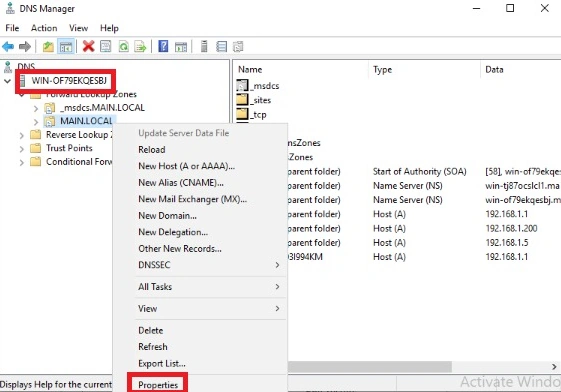This screenshot has height=392, width=561.
Task: Expand the Reverse Lookup Zones node
Action: 21,135
